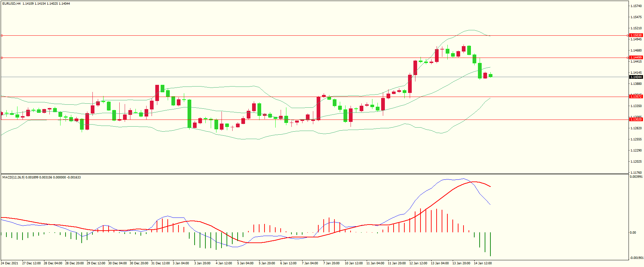The image size is (644, 267).
Task: Select the latest candle on the chart
Action: [491, 75]
